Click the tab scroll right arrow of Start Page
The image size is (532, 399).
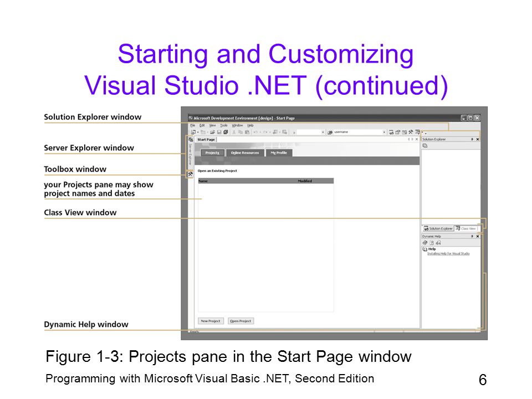click(412, 139)
